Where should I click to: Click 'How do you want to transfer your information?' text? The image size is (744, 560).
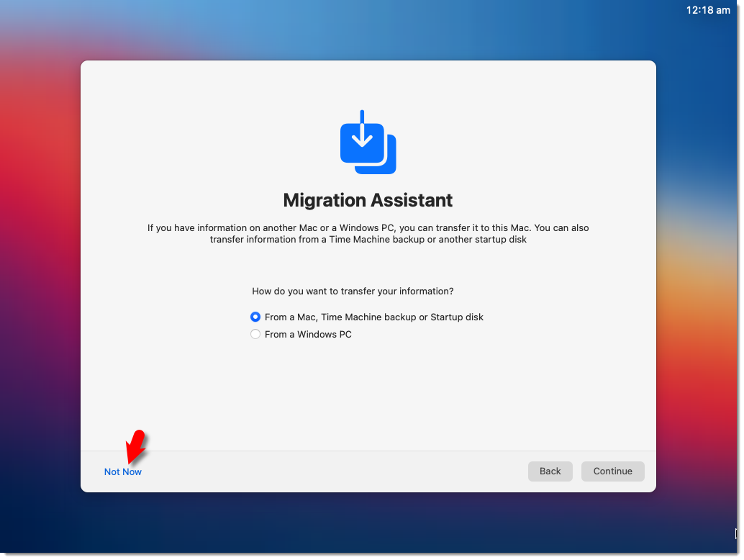tap(353, 291)
